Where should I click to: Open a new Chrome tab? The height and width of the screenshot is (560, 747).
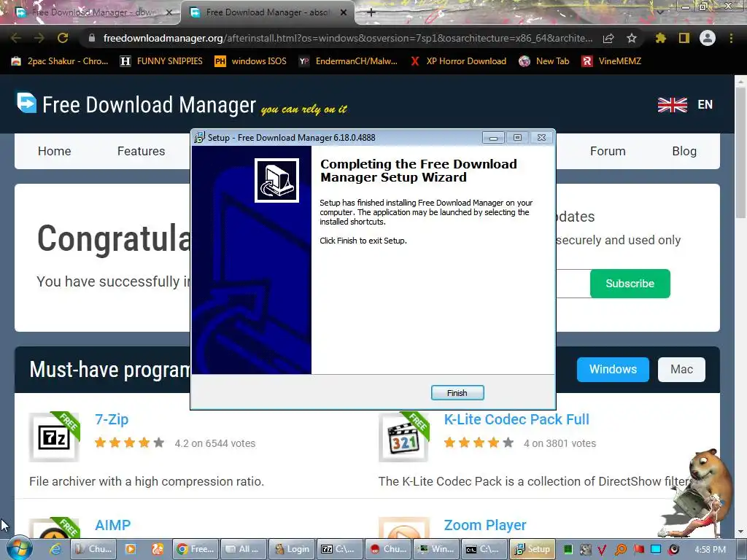pyautogui.click(x=371, y=12)
